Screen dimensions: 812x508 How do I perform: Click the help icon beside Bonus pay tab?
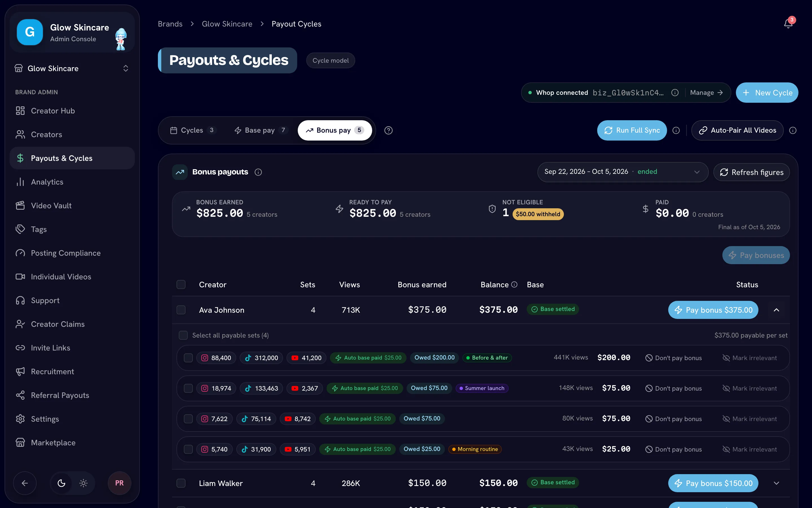click(x=388, y=130)
